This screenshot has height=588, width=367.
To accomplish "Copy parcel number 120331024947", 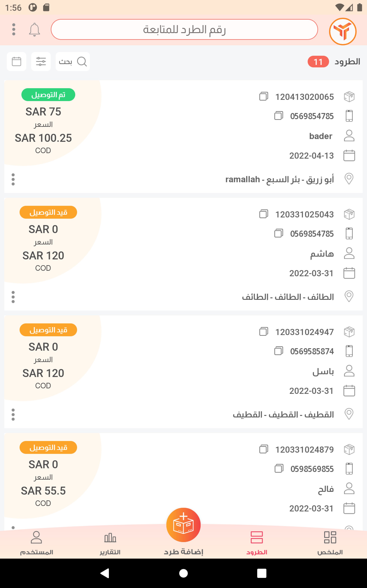I will pyautogui.click(x=263, y=332).
